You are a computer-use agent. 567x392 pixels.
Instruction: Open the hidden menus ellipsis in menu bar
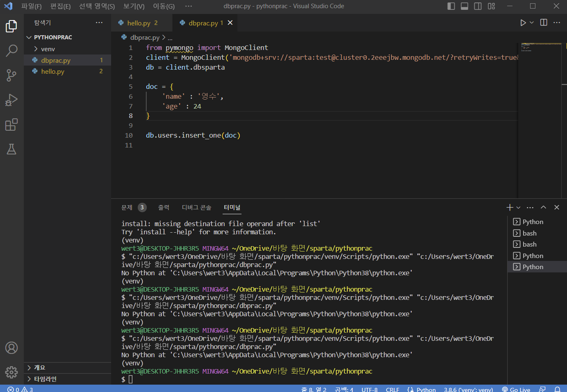(189, 6)
